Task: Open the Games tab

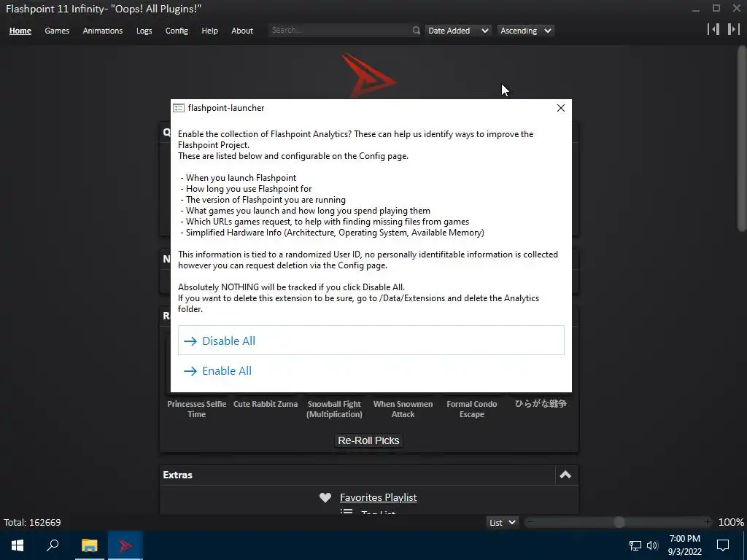Action: [57, 31]
